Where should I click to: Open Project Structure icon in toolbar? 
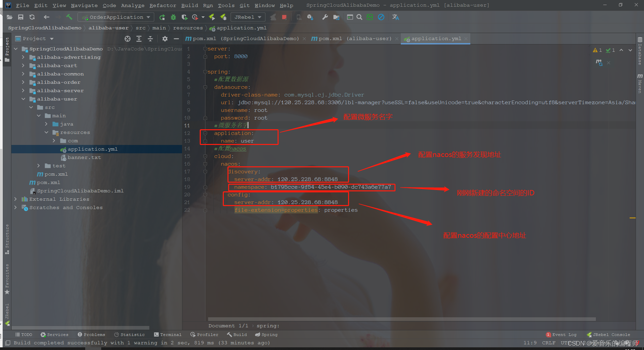pyautogui.click(x=336, y=17)
